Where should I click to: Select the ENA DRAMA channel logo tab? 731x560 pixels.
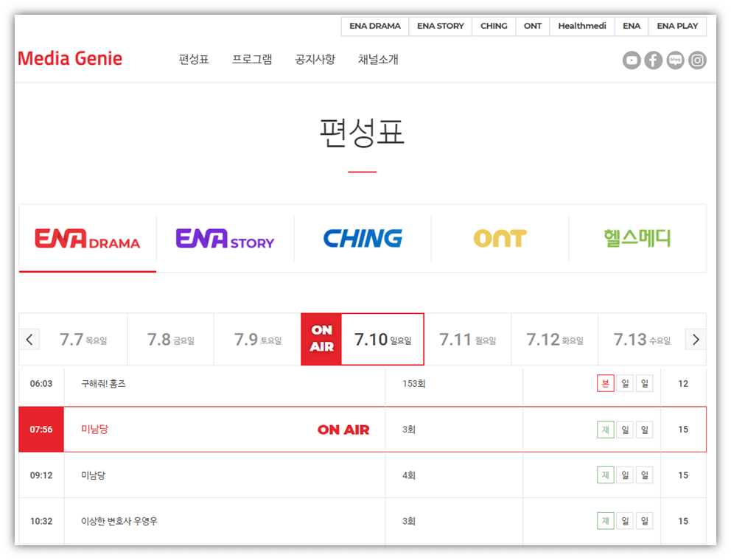pos(88,238)
